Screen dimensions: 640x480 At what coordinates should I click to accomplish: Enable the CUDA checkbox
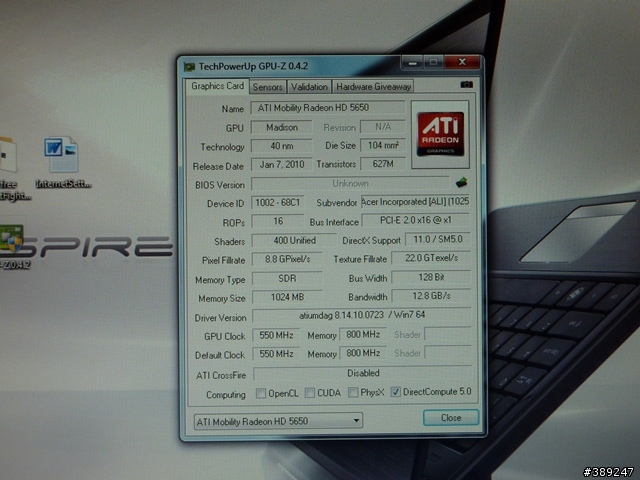[310, 393]
